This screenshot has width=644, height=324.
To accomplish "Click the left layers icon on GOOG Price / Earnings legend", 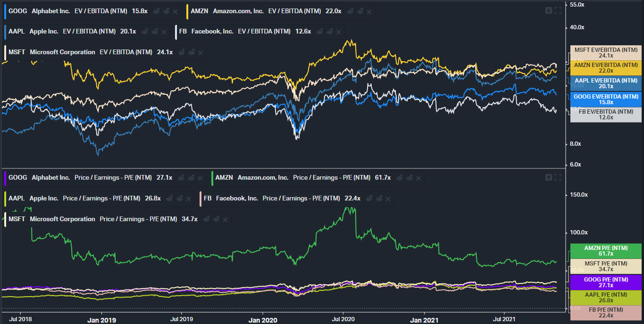I will click(x=180, y=177).
